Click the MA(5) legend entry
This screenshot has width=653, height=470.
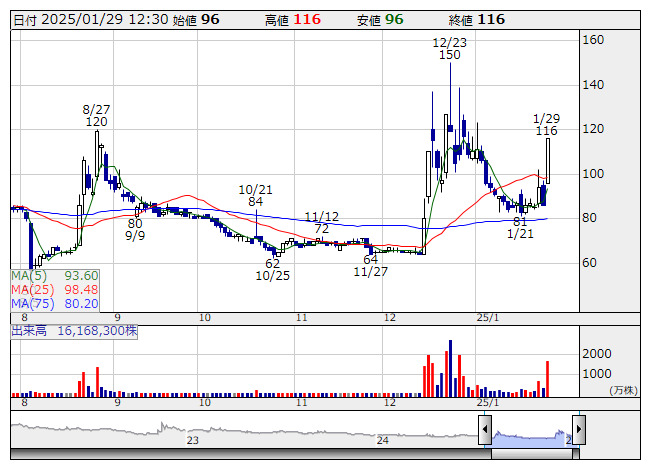55,275
